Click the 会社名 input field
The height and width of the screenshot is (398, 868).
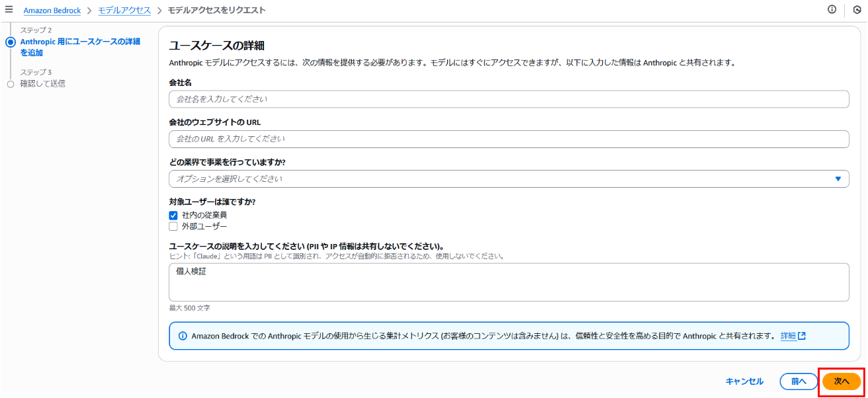pyautogui.click(x=509, y=99)
